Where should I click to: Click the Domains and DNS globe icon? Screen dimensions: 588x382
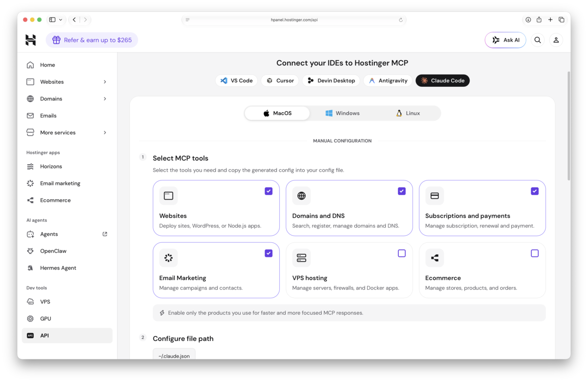[301, 196]
